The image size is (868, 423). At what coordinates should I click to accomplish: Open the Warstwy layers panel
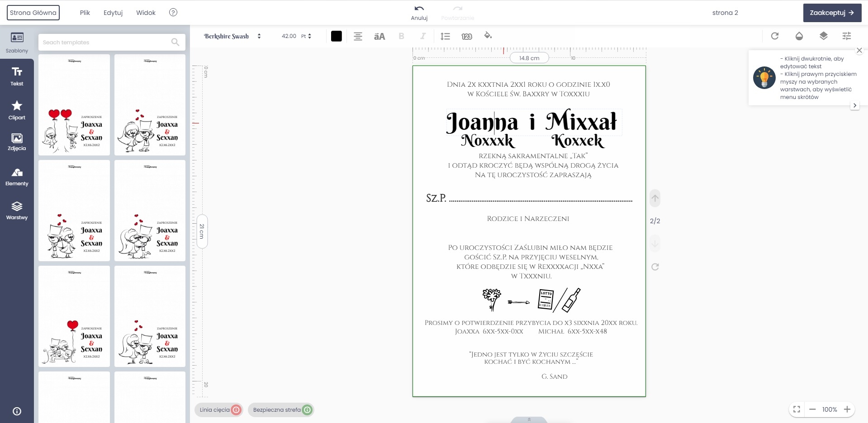pos(17,211)
